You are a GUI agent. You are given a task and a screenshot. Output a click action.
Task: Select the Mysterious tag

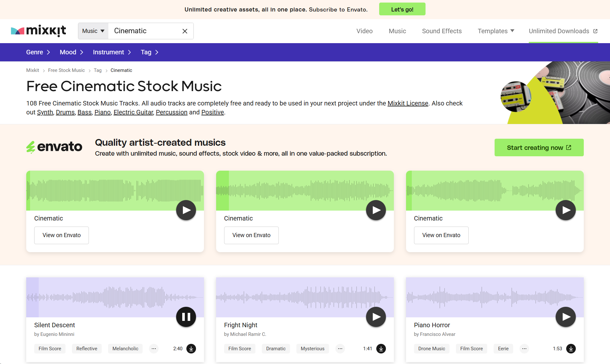coord(313,349)
